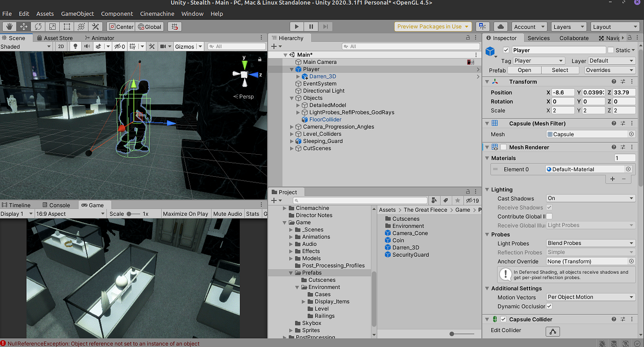Select the Scale tool in the toolbar

[x=52, y=27]
